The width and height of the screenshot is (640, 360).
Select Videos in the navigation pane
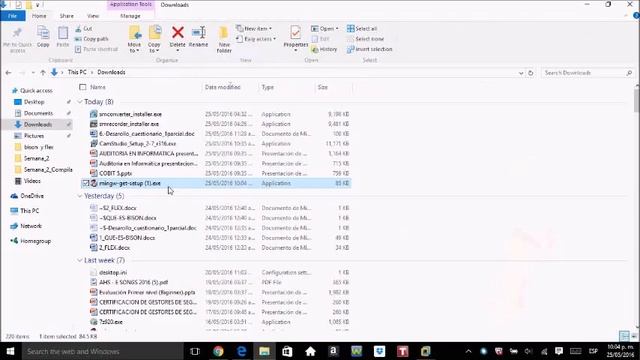(x=28, y=181)
